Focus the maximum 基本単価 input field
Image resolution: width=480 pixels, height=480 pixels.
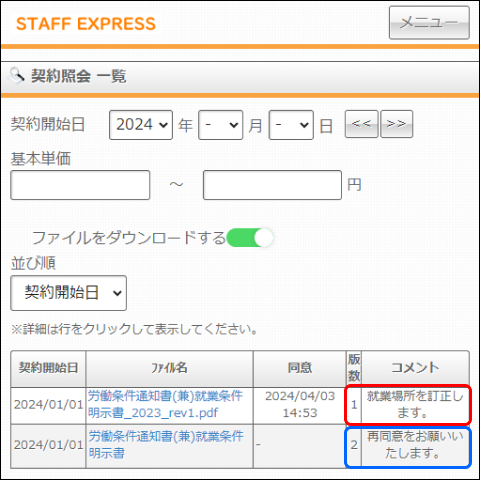tap(272, 185)
